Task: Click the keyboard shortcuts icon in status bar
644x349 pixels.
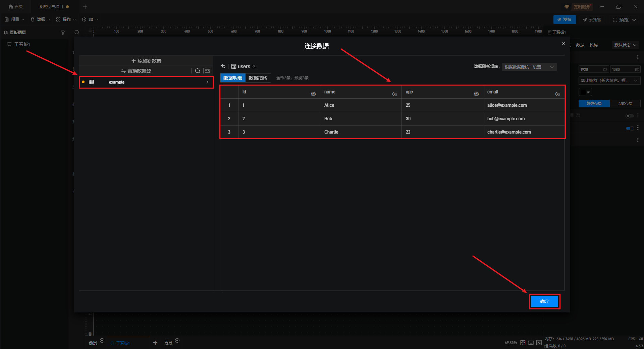Action: coord(531,343)
